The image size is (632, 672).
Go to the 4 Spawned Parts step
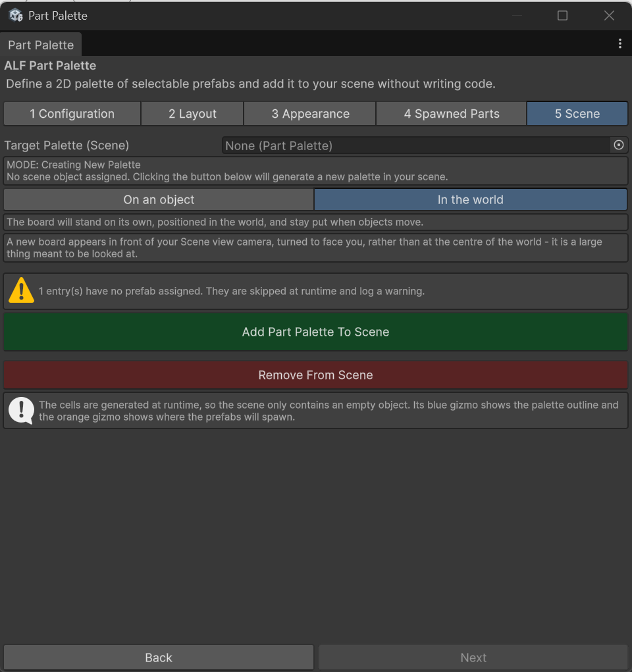pyautogui.click(x=451, y=114)
